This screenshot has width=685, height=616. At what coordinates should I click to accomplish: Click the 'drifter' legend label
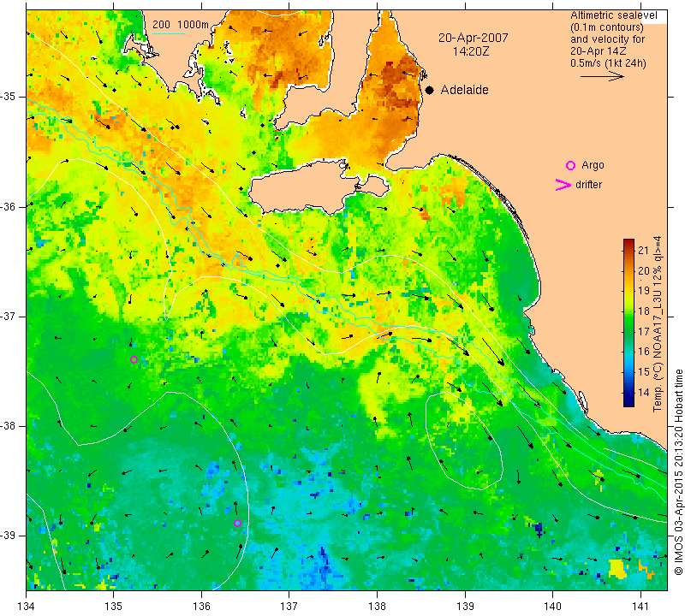click(x=588, y=185)
